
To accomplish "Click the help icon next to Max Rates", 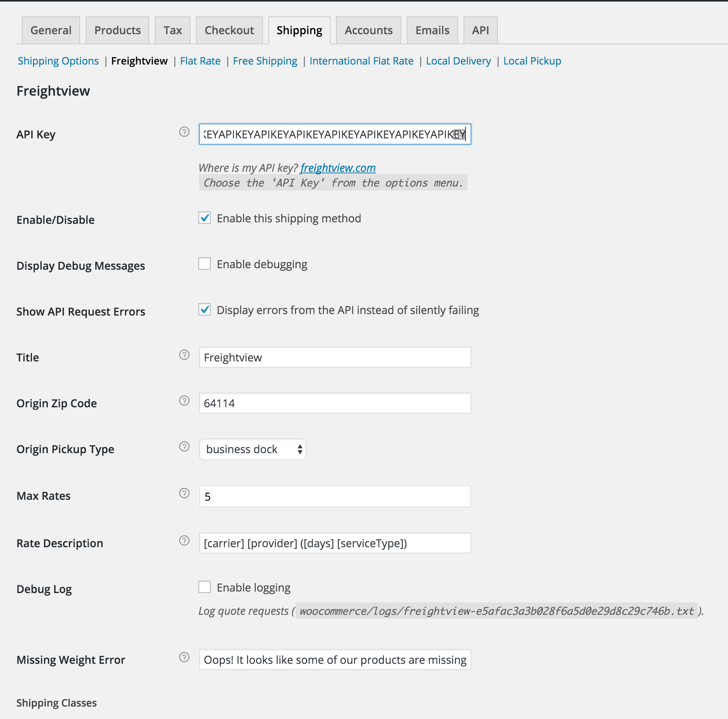I will coord(184,493).
